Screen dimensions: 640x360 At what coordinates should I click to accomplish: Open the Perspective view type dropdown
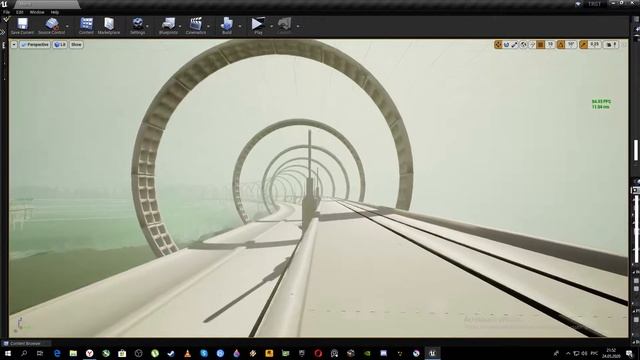pyautogui.click(x=35, y=44)
